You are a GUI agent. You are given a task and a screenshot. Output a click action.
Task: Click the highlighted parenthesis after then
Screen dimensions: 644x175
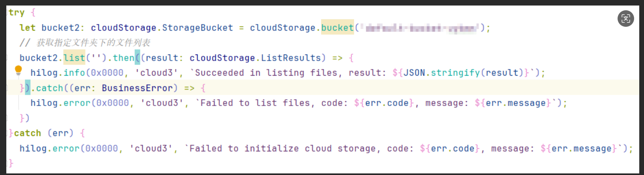[137, 58]
